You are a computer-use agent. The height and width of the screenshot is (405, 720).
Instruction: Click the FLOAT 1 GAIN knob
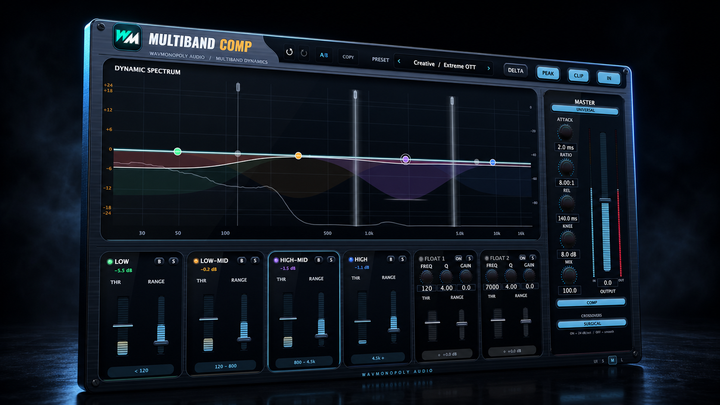[466, 276]
